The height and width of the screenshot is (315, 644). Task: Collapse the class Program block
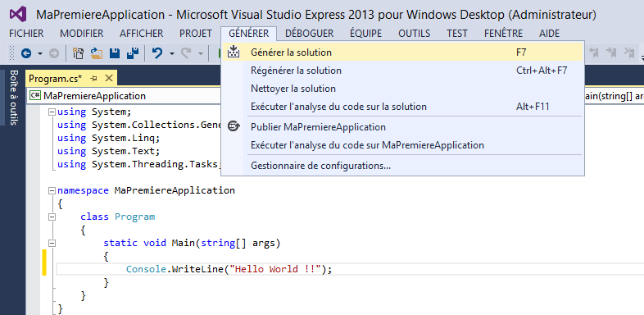[x=52, y=217]
